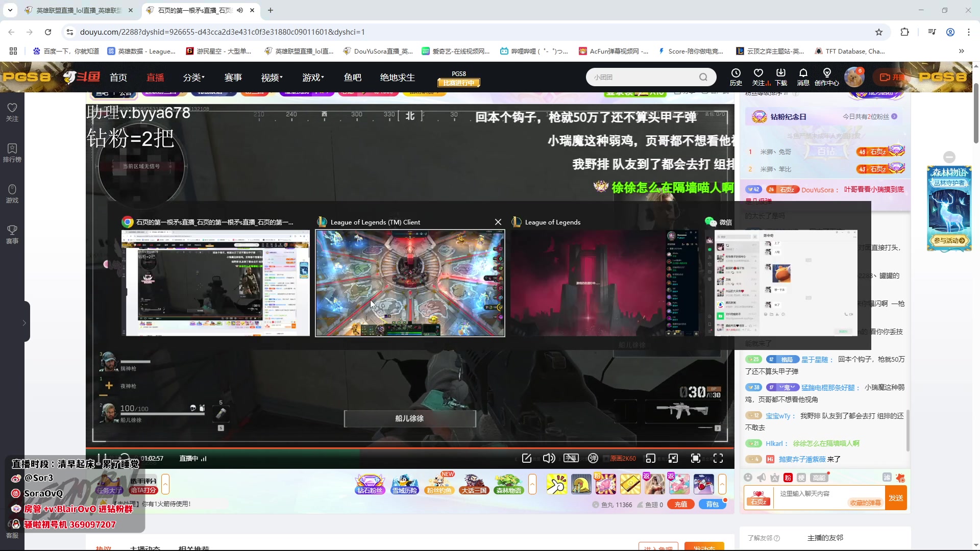Screen dimensions: 980x551
Task: Open the 鱼吧 navigation item
Action: (x=353, y=78)
